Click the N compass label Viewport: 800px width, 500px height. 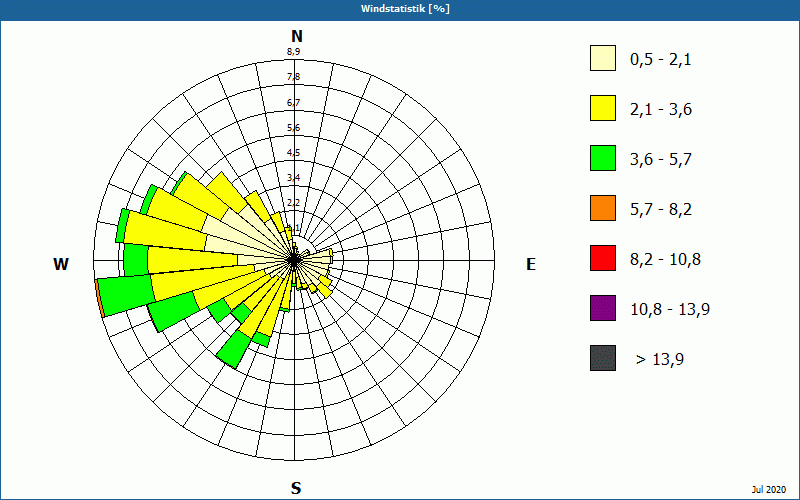[297, 36]
